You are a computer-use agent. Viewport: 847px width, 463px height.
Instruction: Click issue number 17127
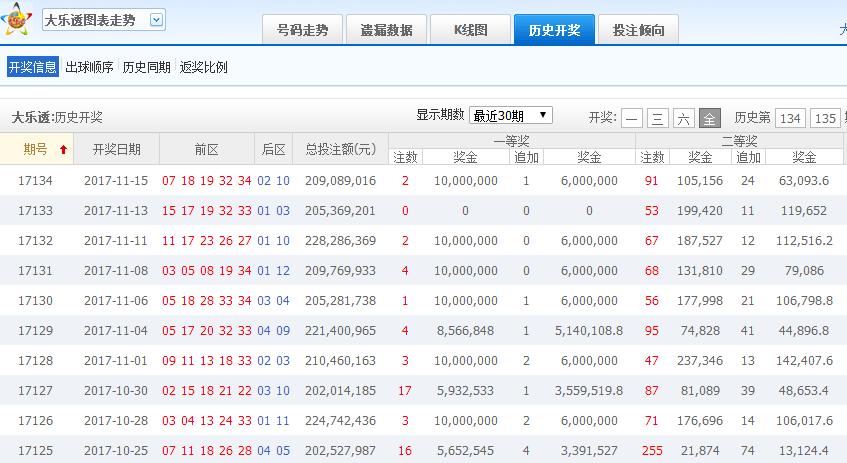[x=36, y=391]
